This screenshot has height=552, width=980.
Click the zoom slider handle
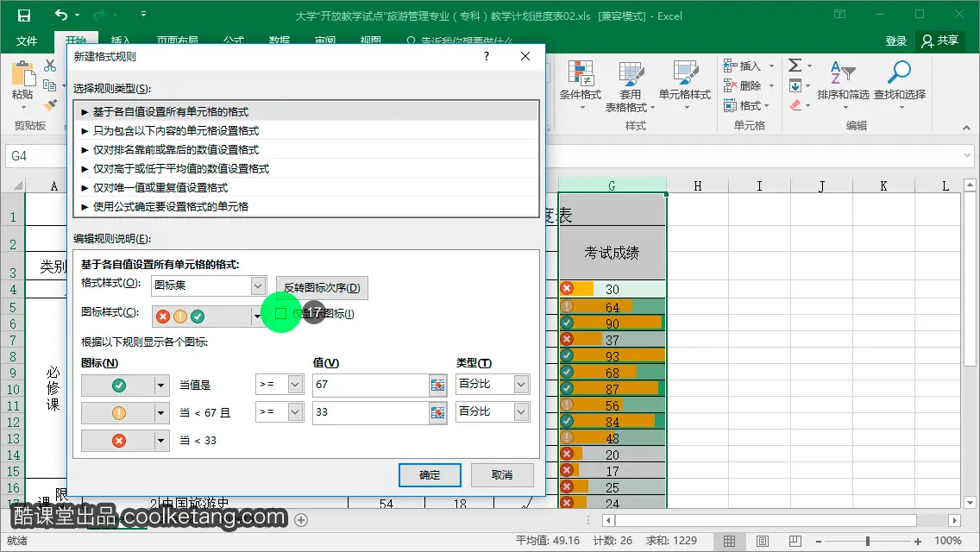click(x=868, y=542)
